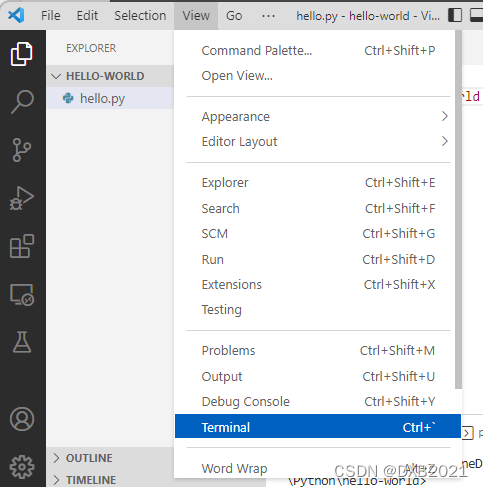Open the Selection menu
Image resolution: width=483 pixels, height=487 pixels.
pos(140,16)
